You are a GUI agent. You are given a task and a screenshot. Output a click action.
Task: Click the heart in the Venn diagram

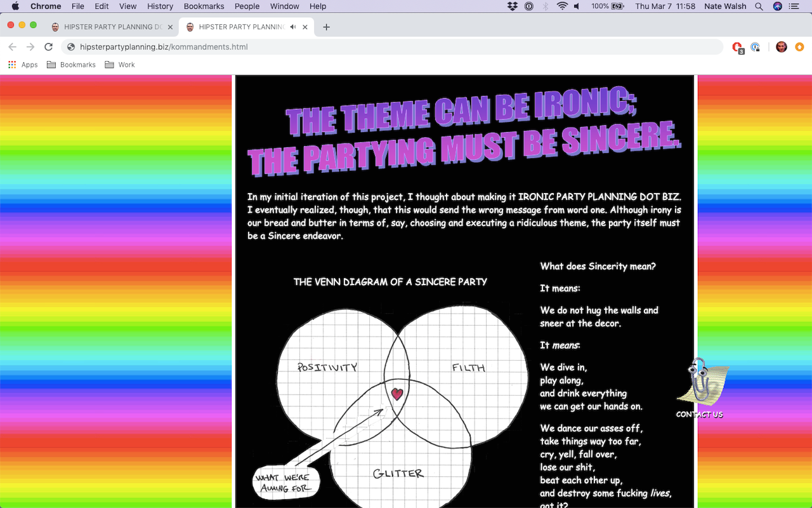[x=397, y=394]
